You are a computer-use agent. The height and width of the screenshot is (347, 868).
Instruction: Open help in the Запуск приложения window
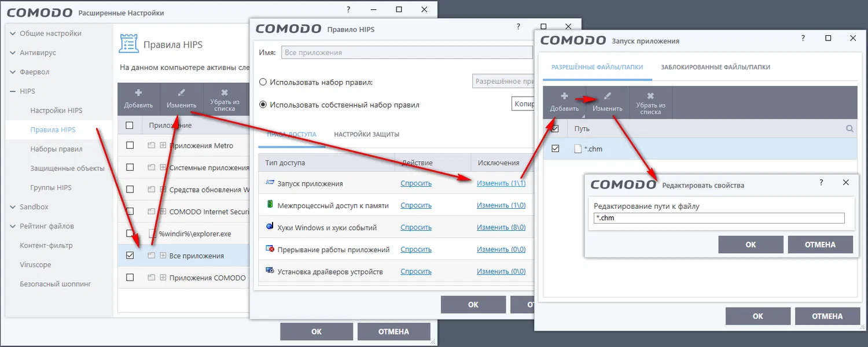pos(803,38)
